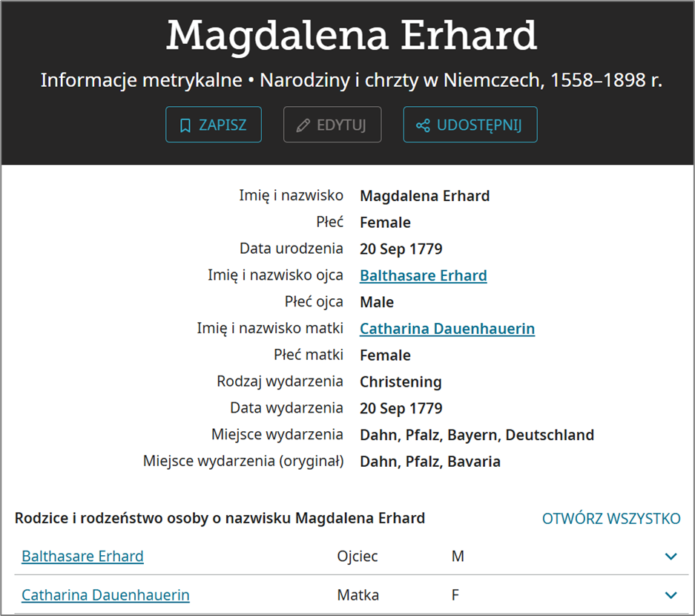Share the record via the UDOSTĘPNIJ label
This screenshot has height=616, width=695.
479,125
